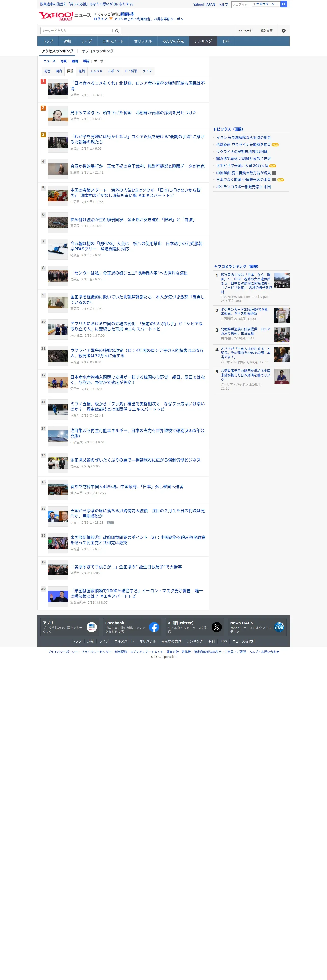Open the イラン 米制裁解除 topic link
327x980 pixels.
pyautogui.click(x=243, y=138)
